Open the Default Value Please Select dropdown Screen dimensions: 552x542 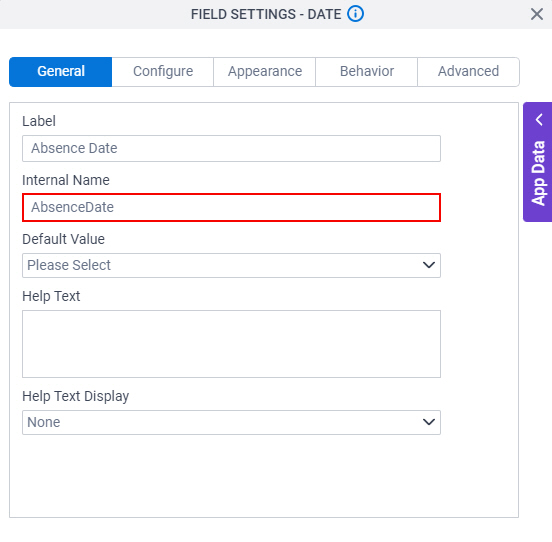tap(231, 265)
